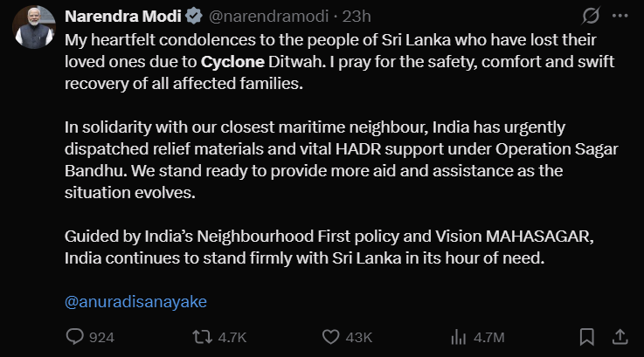Screen dimensions: 644x357
Task: Click the 23h timestamp link
Action: coord(358,17)
